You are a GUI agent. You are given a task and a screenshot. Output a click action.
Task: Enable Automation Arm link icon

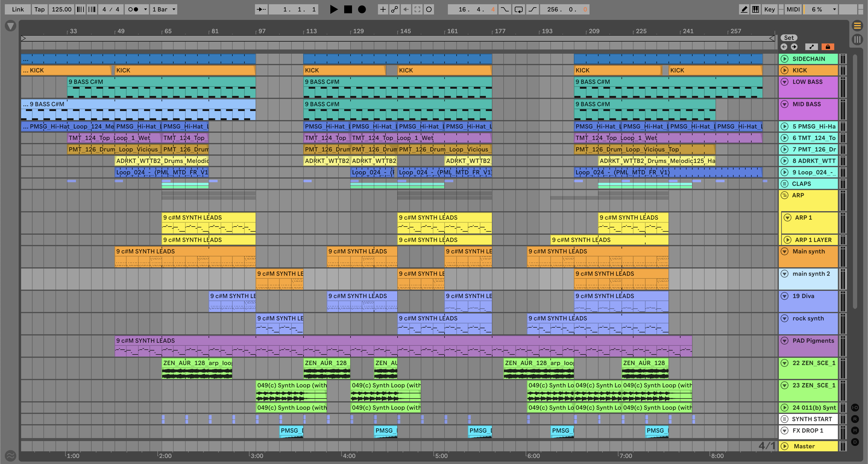coord(394,9)
